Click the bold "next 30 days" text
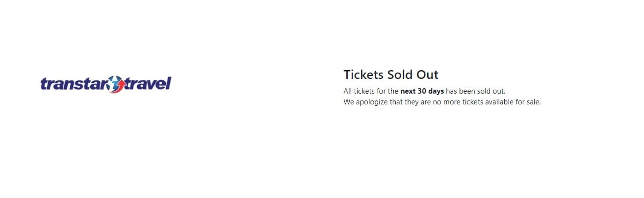This screenshot has height=198, width=644. [422, 91]
